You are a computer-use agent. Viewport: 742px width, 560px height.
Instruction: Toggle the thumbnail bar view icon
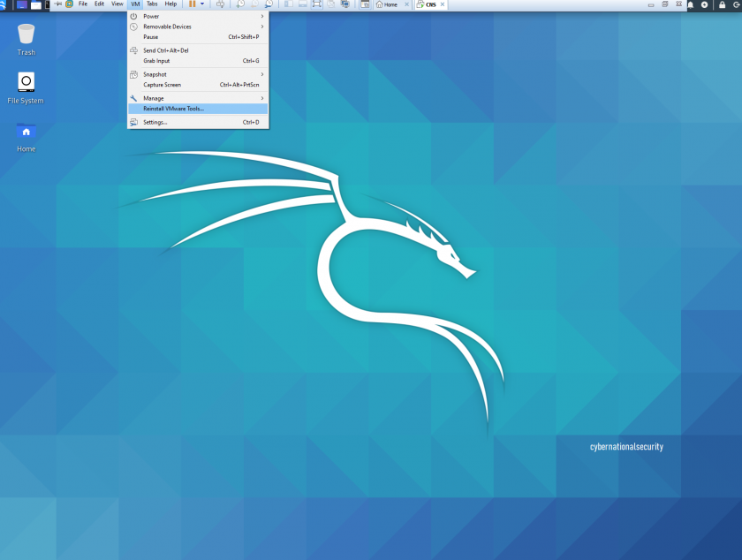303,4
